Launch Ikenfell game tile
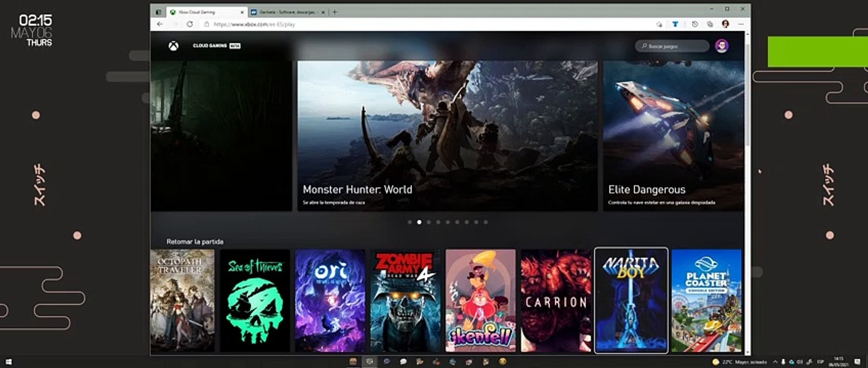This screenshot has height=368, width=868. [481, 301]
